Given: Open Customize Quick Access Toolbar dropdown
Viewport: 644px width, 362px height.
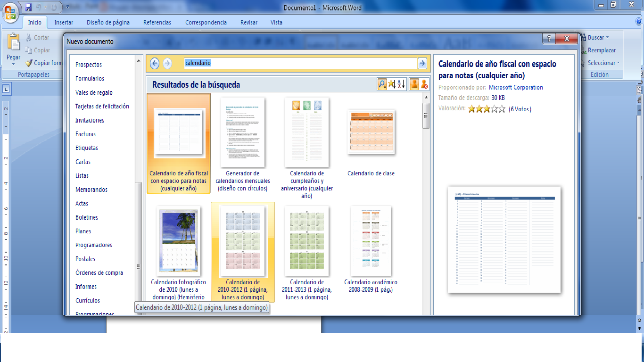Looking at the screenshot, I should [67, 8].
